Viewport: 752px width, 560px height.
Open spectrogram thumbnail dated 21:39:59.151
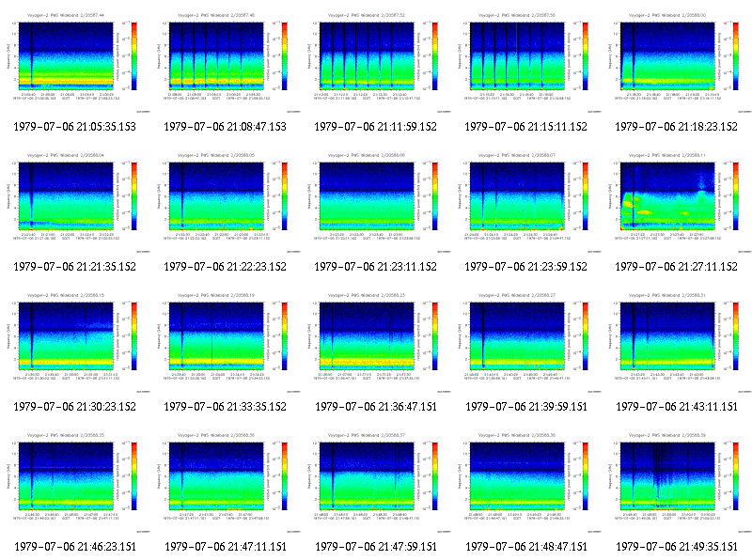(526, 343)
